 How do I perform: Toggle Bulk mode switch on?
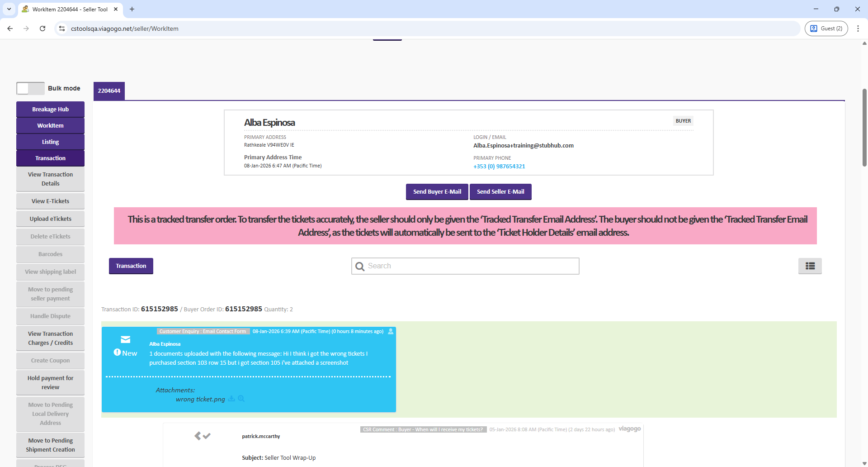pyautogui.click(x=30, y=88)
